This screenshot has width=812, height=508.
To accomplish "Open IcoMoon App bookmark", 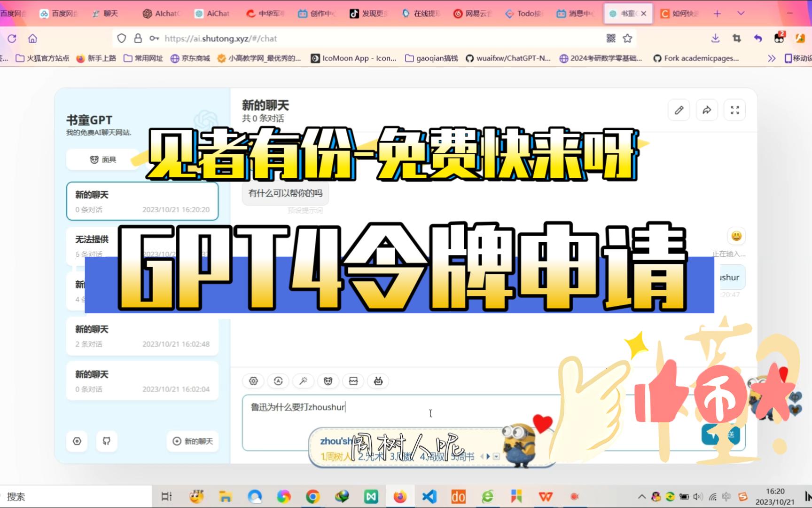I will click(x=353, y=58).
